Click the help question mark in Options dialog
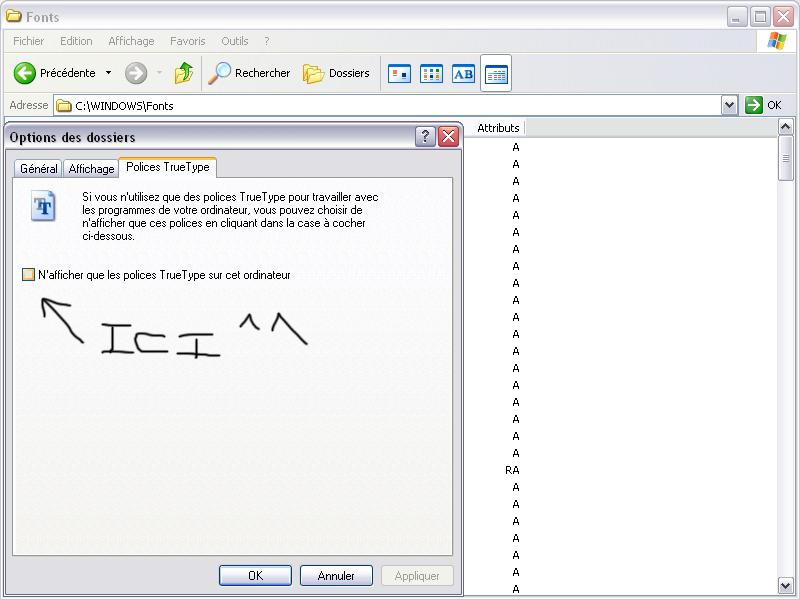 click(x=425, y=136)
